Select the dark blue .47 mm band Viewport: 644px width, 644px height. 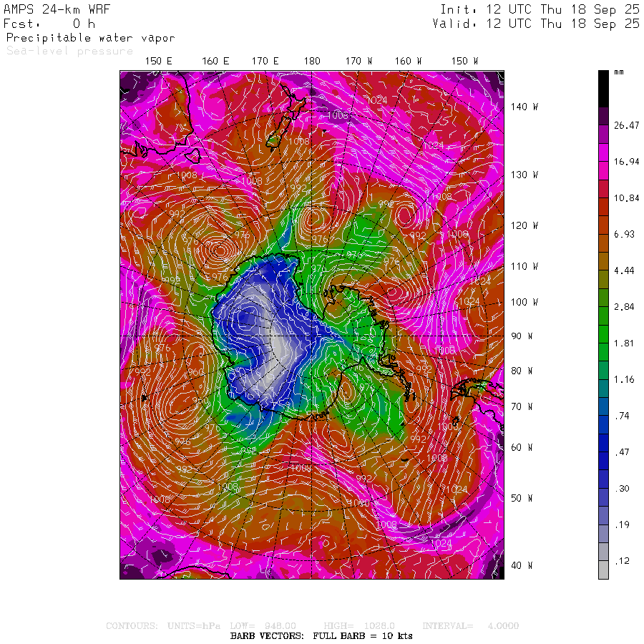[x=603, y=452]
